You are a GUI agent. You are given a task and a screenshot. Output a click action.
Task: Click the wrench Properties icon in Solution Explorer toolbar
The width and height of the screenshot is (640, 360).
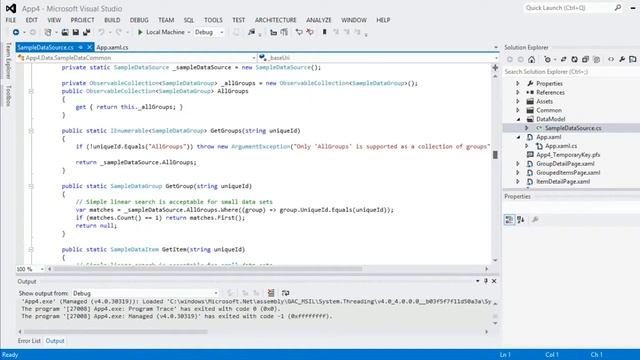click(x=622, y=60)
